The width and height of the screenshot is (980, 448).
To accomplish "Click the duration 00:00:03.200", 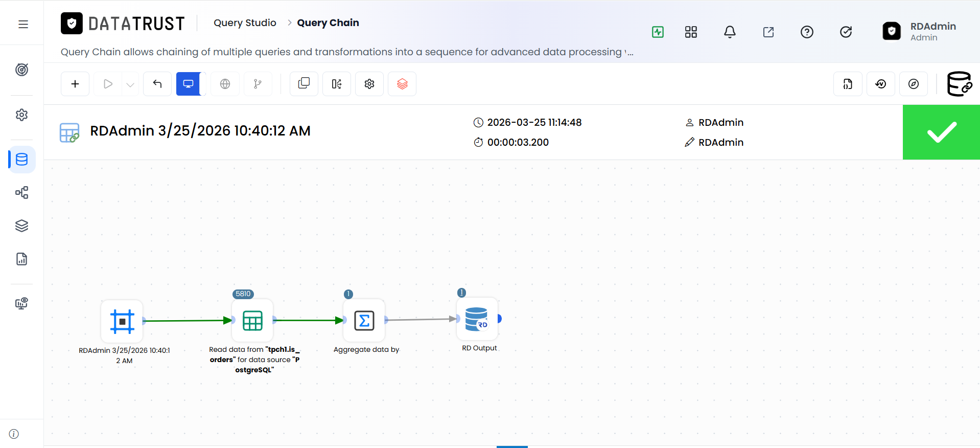I will (518, 142).
